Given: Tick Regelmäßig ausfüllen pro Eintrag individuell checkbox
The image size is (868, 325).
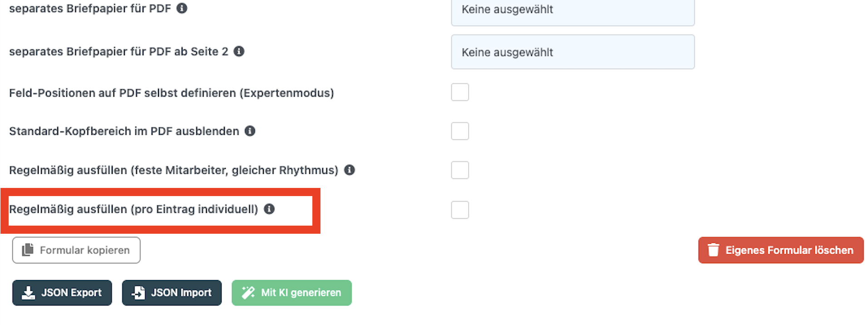Looking at the screenshot, I should point(459,210).
